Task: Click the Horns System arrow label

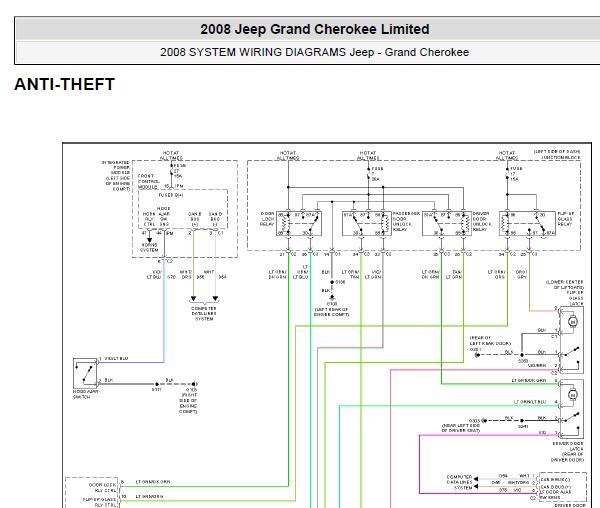Action: click(x=149, y=247)
